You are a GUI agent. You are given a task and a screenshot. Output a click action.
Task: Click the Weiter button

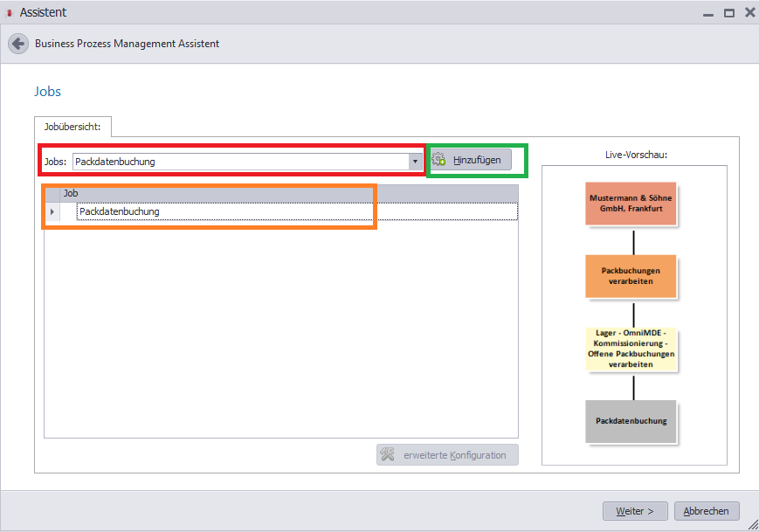click(635, 511)
